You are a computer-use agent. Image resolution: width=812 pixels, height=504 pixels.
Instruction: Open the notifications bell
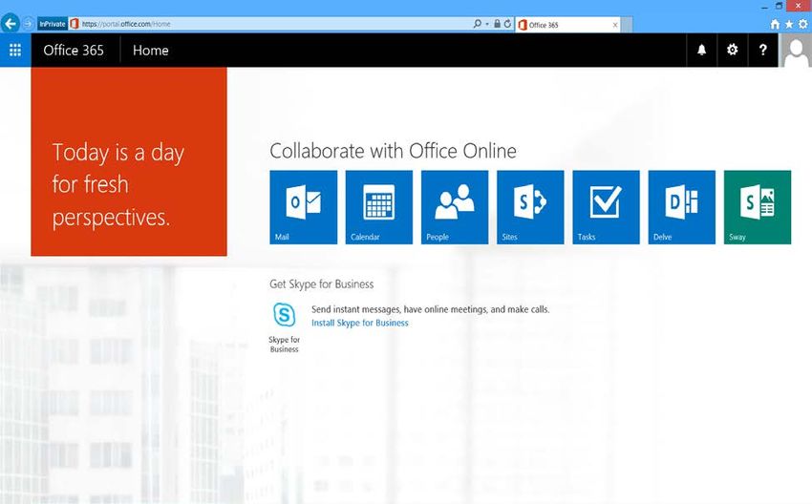coord(702,51)
